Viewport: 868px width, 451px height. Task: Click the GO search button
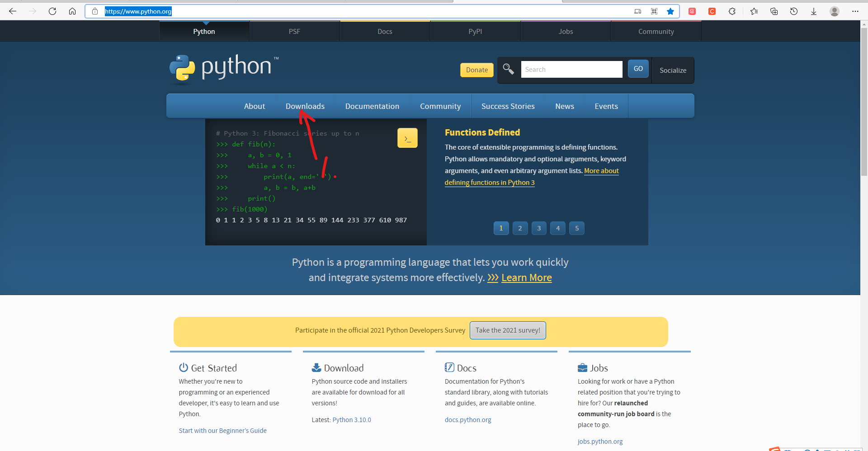pos(638,69)
